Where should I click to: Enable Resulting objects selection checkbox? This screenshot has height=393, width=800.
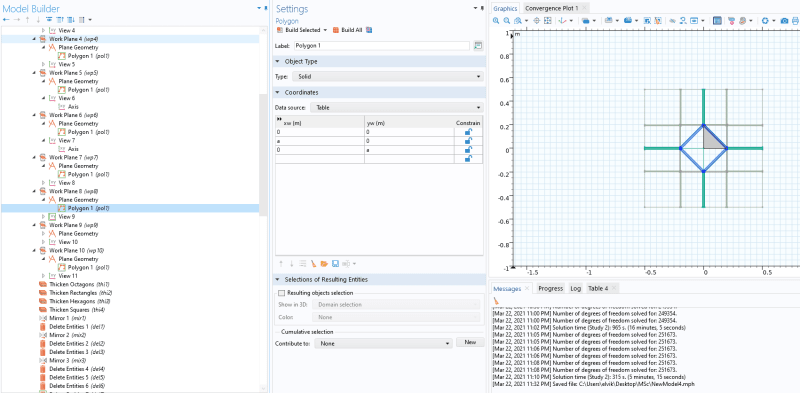pyautogui.click(x=281, y=293)
